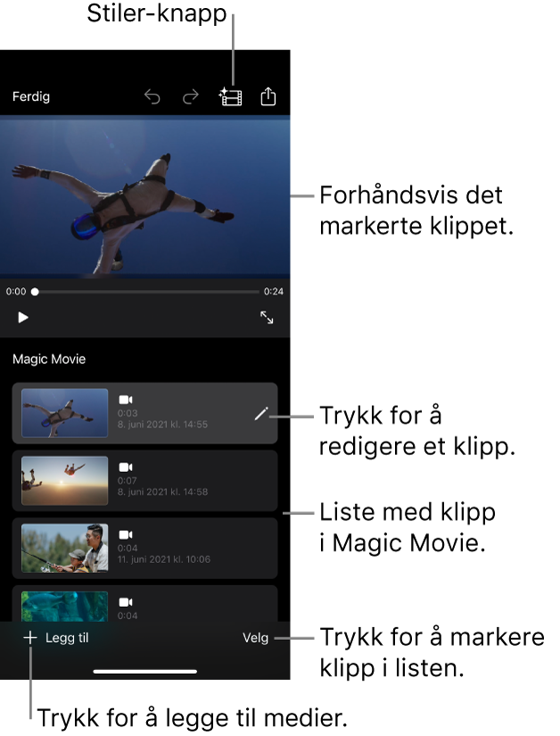Redo the last undone edit
The width and height of the screenshot is (560, 736).
tap(191, 96)
